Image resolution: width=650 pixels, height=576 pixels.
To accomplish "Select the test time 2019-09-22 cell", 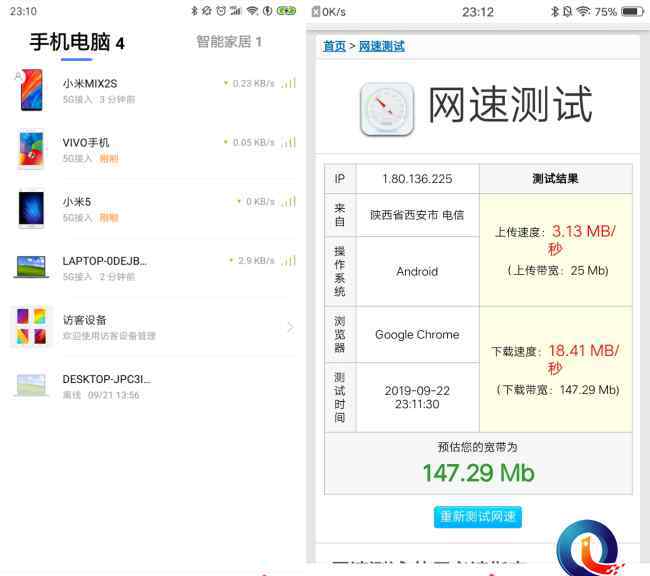I will [x=417, y=397].
